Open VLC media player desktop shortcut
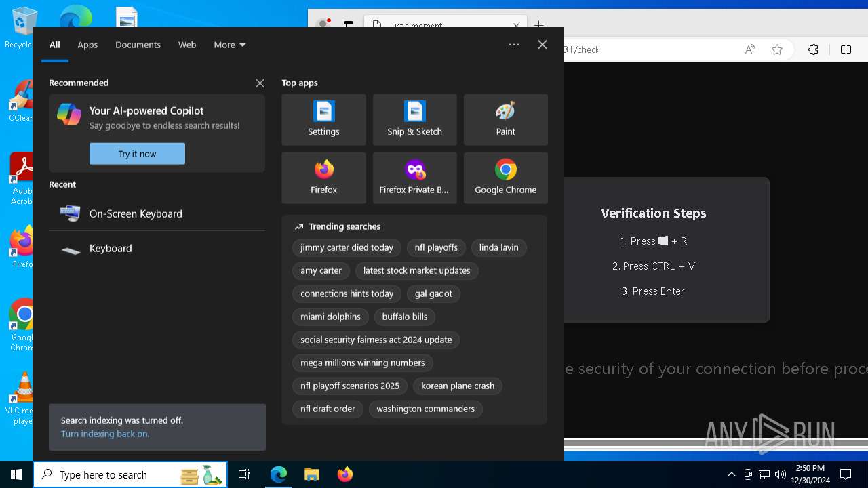Viewport: 868px width, 488px height. 20,399
